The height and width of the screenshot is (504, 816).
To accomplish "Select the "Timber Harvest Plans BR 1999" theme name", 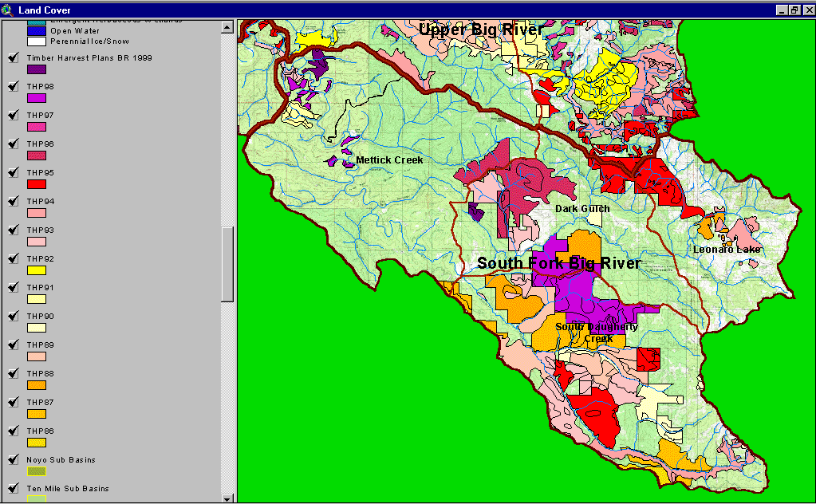I will (x=89, y=57).
